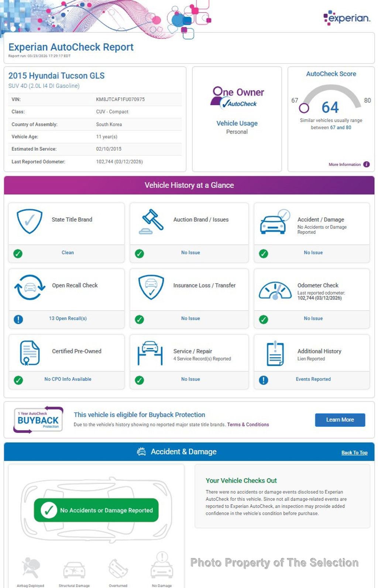The width and height of the screenshot is (378, 588).
Task: Click the green check under Odometer Check
Action: [263, 319]
